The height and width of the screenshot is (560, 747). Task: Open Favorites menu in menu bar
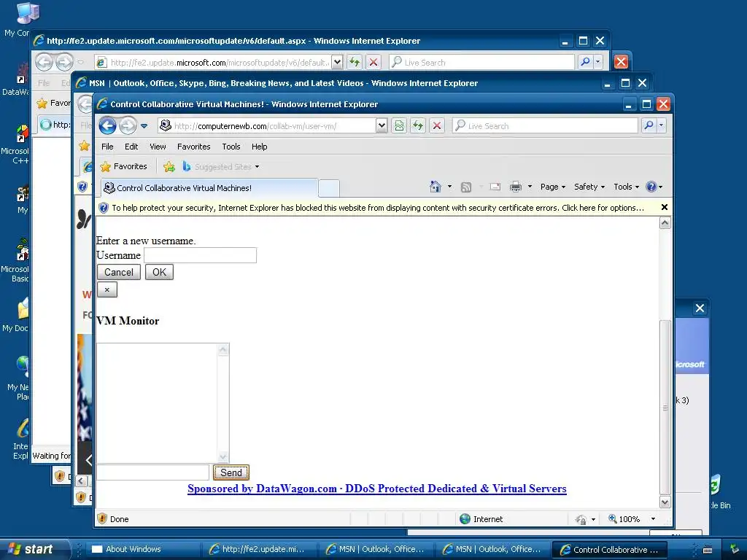(x=193, y=147)
